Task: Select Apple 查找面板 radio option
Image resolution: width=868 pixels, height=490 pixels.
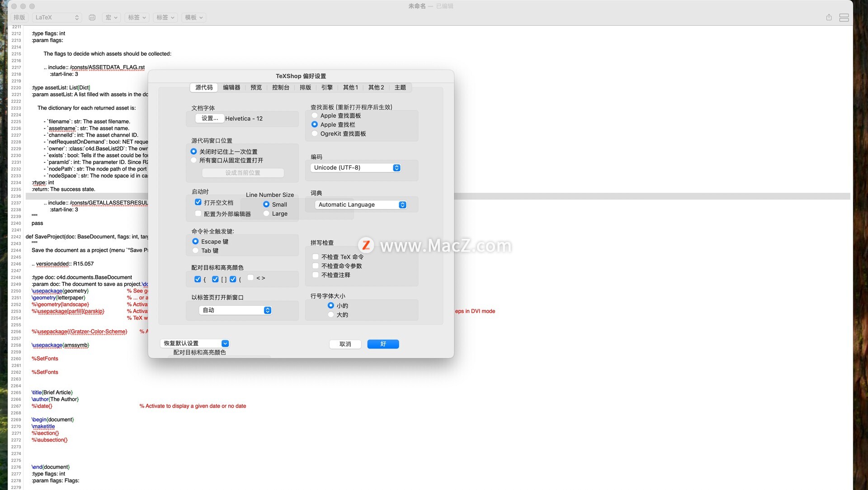Action: pos(315,116)
